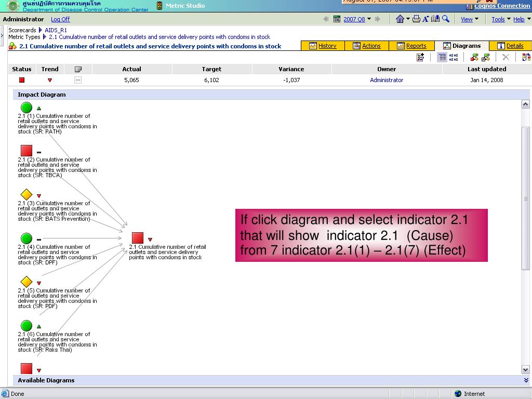
Task: Click the Cognos Connection icon
Action: [x=470, y=6]
